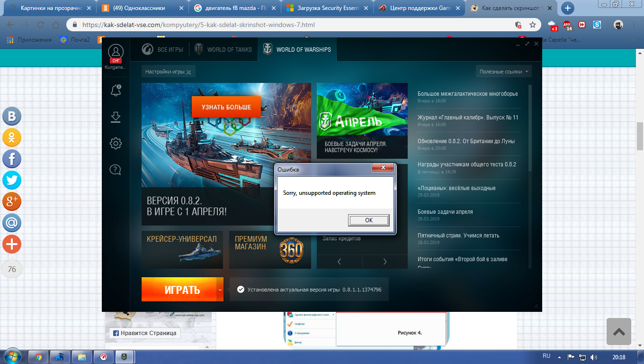Share page via Facebook icon
Viewport: 644px width, 364px height.
point(12,159)
